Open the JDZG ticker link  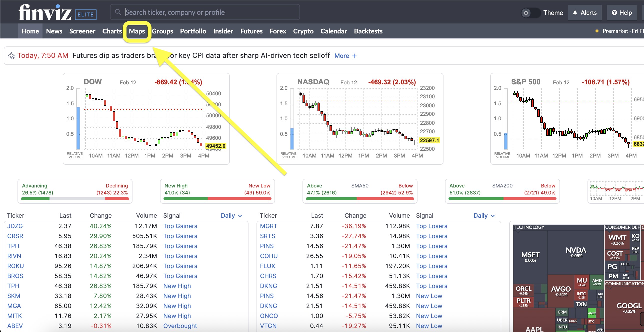coord(15,226)
